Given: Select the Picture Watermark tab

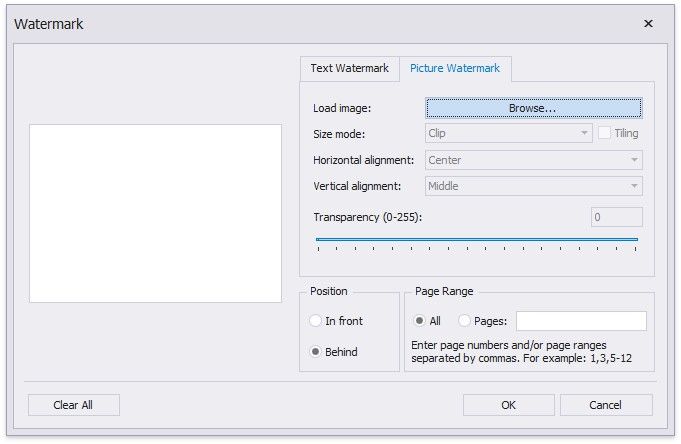Looking at the screenshot, I should coord(455,69).
